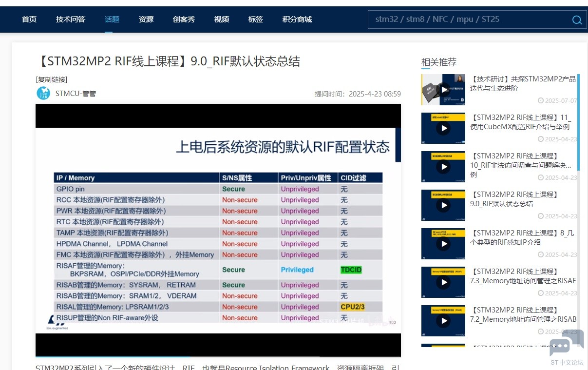Play the 8_几个典型的RIF感知IP thumbnail
The width and height of the screenshot is (588, 370).
pos(443,244)
